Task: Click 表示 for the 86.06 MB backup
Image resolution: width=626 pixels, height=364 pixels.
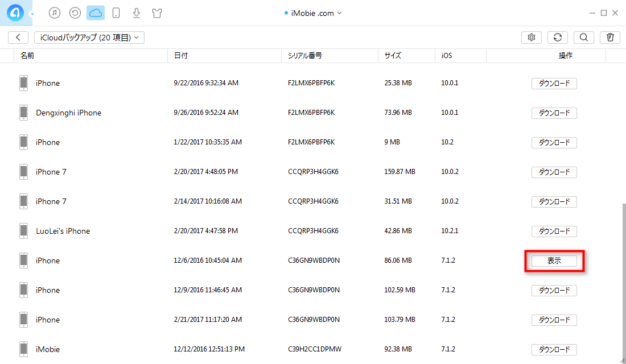Action: pyautogui.click(x=554, y=260)
